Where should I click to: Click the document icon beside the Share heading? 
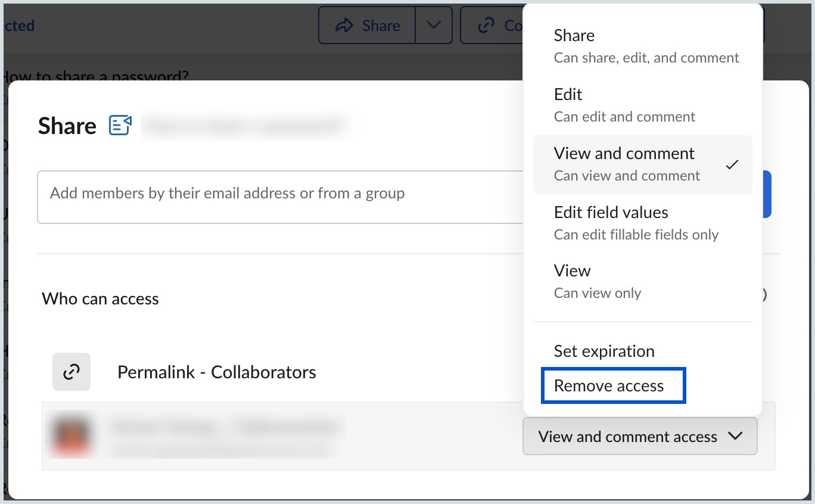tap(120, 125)
